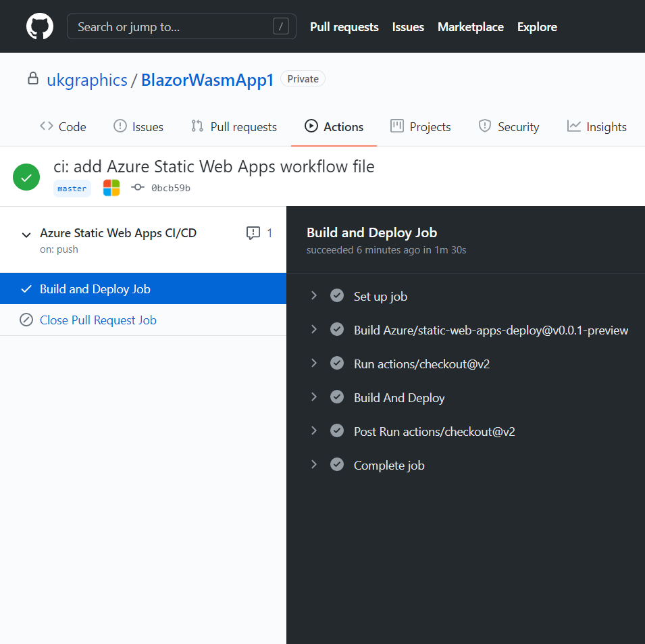
Task: Click the Post Run actions/checkout@v2 label
Action: (x=434, y=432)
